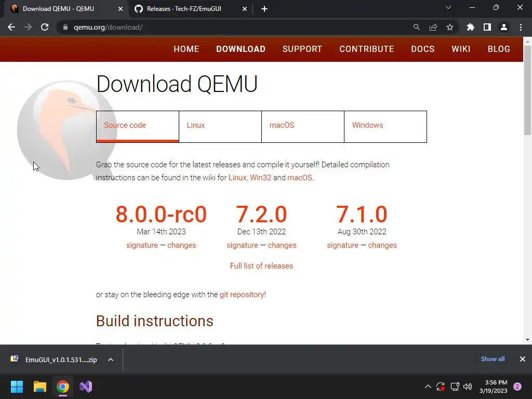The image size is (532, 399).
Task: Expand options for EmuGUI zip download
Action: tap(111, 360)
